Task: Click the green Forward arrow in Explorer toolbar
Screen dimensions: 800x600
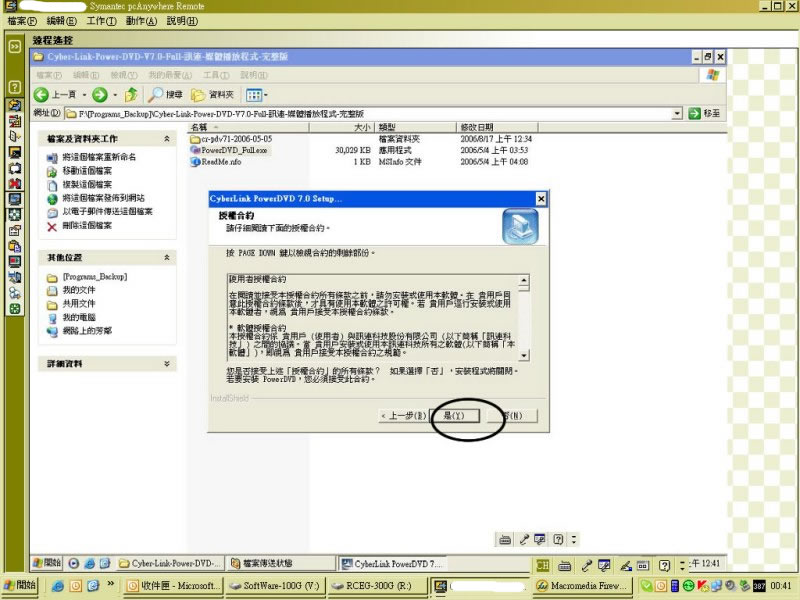Action: point(99,94)
